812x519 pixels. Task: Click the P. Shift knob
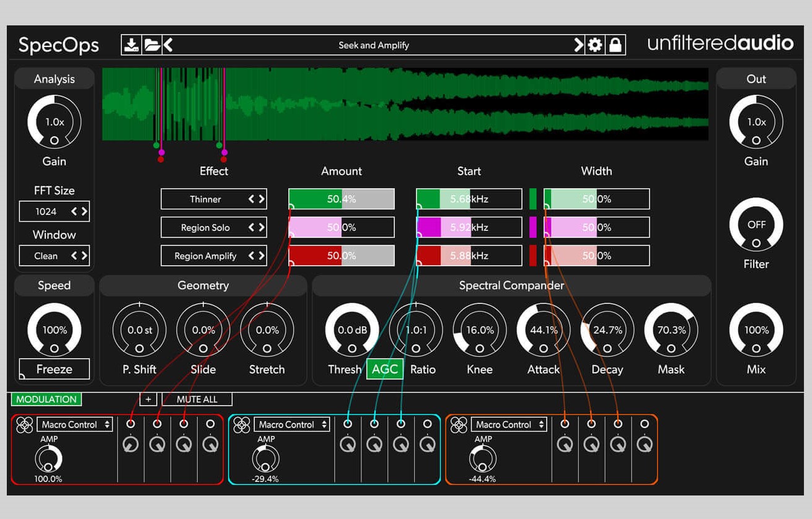coord(139,330)
